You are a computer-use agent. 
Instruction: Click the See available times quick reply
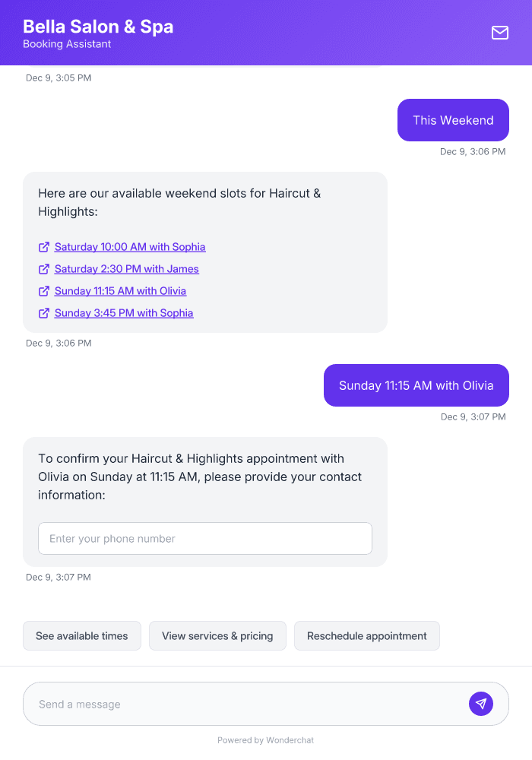click(81, 635)
